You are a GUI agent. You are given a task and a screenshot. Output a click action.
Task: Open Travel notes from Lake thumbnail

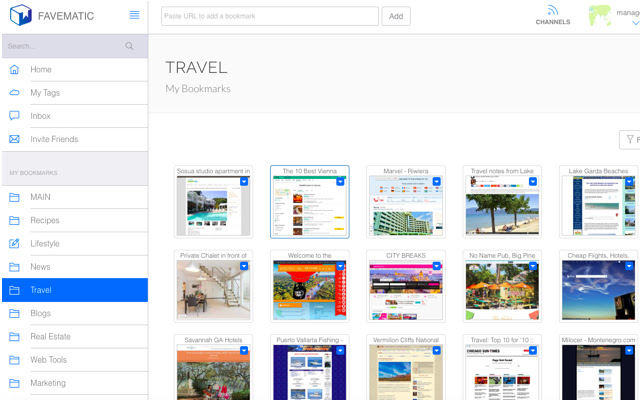tap(502, 206)
